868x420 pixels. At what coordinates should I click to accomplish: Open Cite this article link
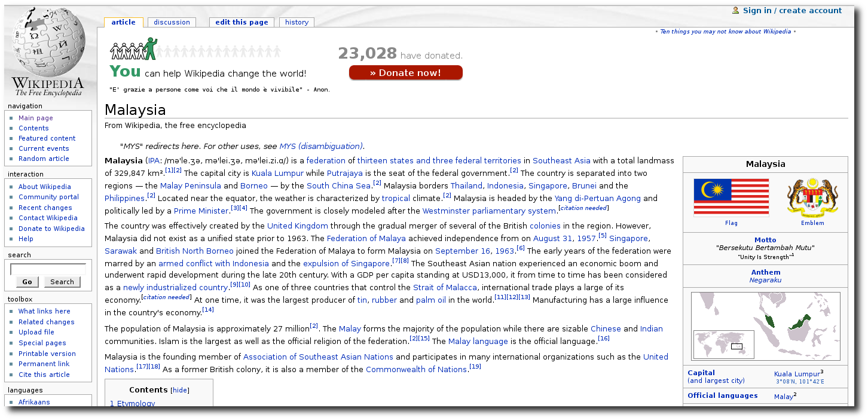tap(44, 375)
